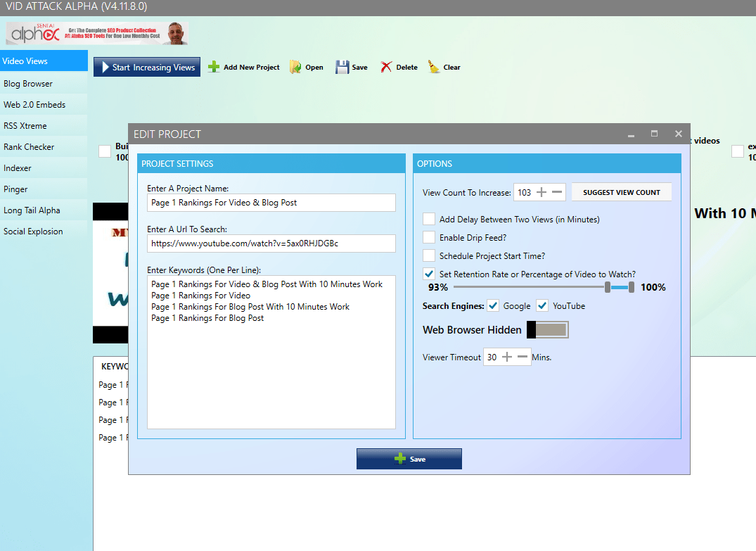Viewport: 756px width, 551px height.
Task: Open Web 2.0 Embeds section
Action: (x=44, y=105)
